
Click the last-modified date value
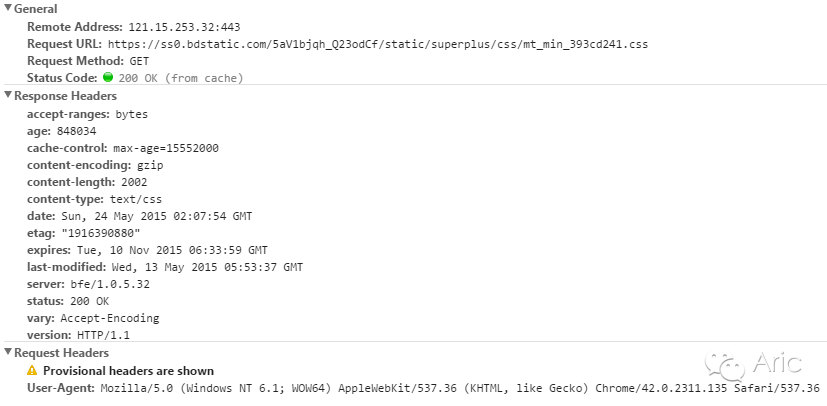point(207,267)
